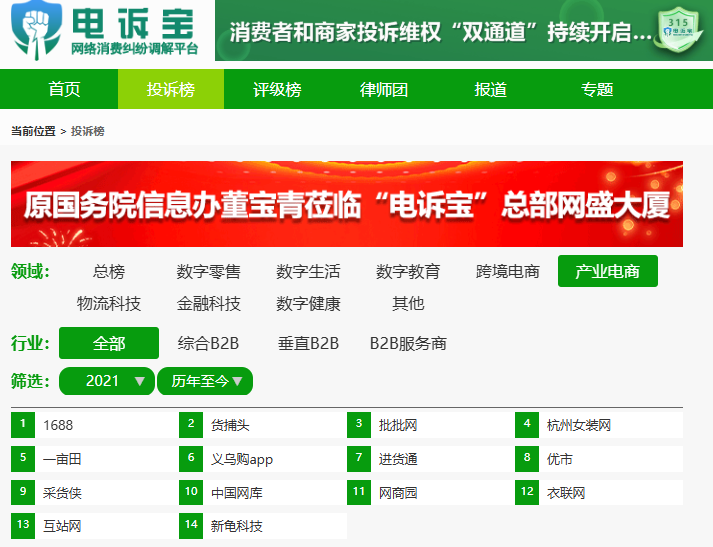
Task: Choose the 金融科技 field filter
Action: click(x=208, y=303)
